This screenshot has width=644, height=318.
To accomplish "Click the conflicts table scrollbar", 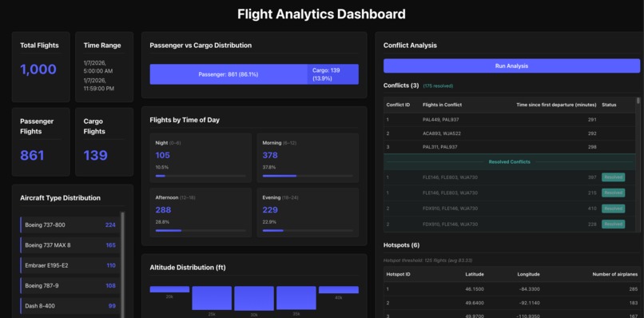I will [638, 101].
